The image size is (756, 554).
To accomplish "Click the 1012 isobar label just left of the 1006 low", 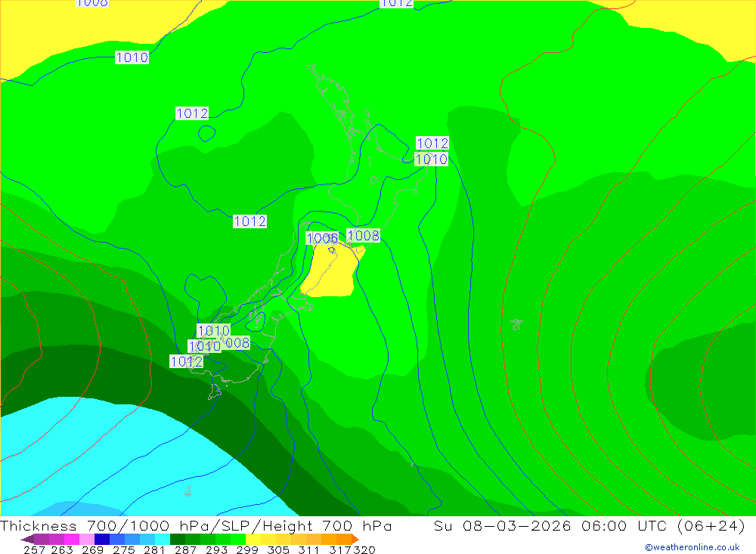I will (x=249, y=221).
